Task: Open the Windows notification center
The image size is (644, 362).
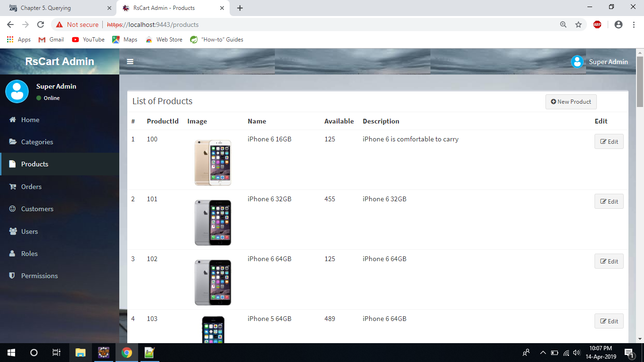Action: click(x=628, y=353)
